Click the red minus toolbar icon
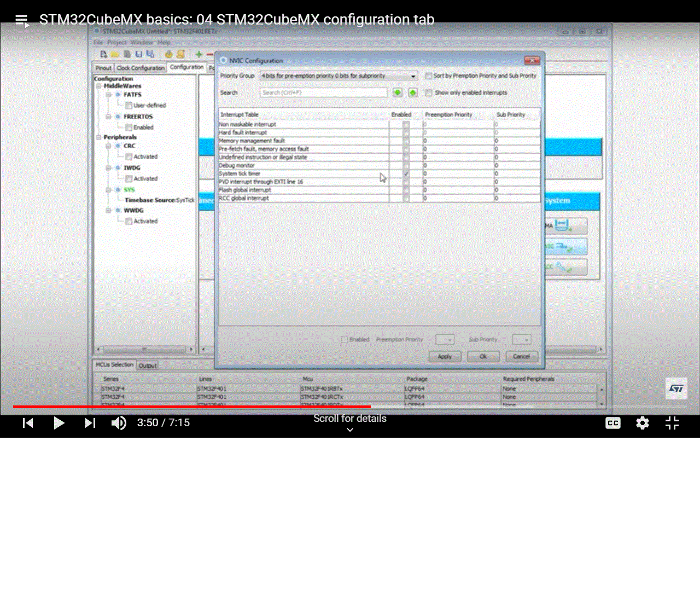700x615 pixels. tap(209, 54)
